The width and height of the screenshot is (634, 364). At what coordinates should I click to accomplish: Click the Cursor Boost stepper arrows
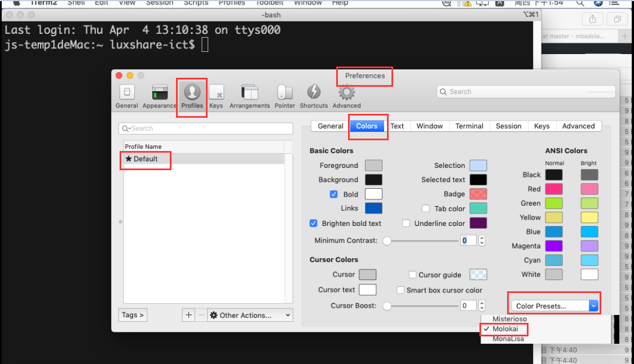[482, 305]
